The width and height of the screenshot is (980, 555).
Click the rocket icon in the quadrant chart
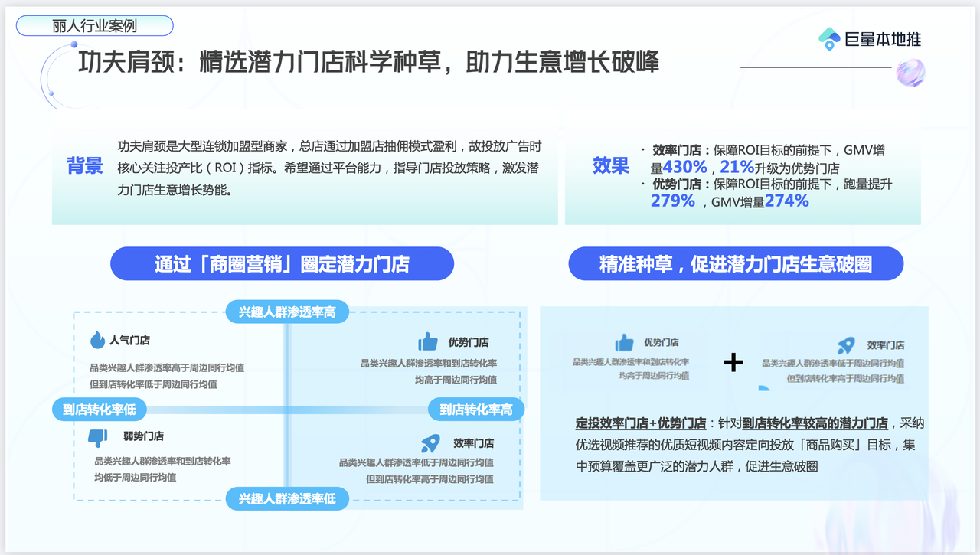(430, 443)
